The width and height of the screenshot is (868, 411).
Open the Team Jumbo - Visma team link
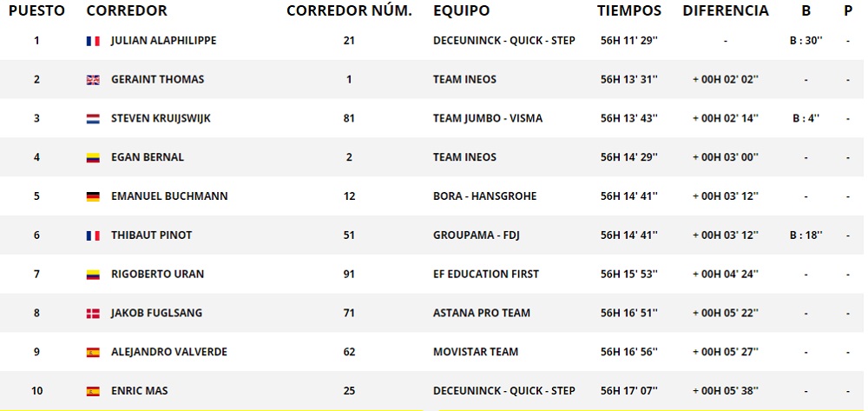(x=487, y=119)
